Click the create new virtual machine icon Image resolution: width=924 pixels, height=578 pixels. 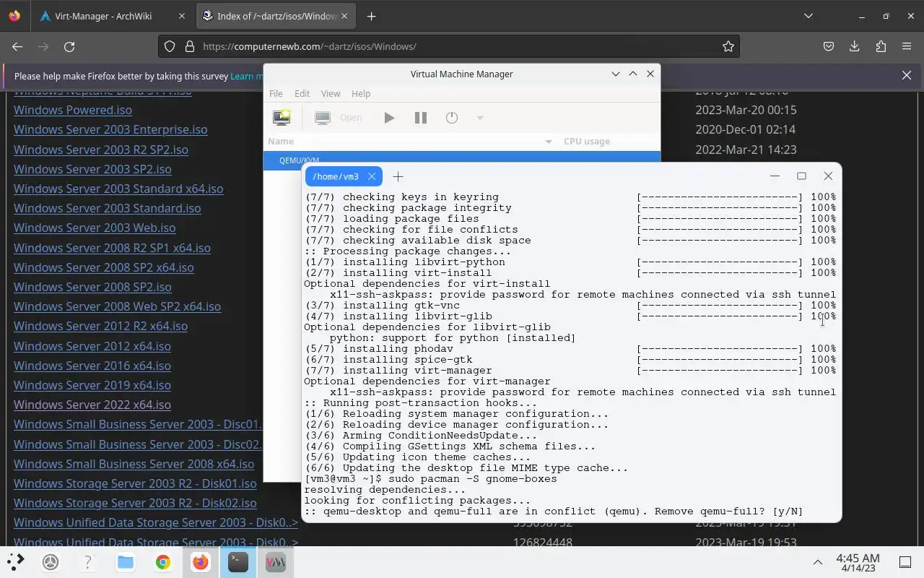pos(281,117)
